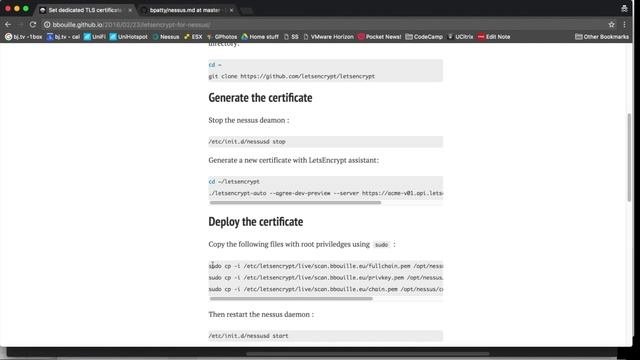This screenshot has height=360, width=640.
Task: Open the Home stuff bookmark
Action: pos(260,37)
